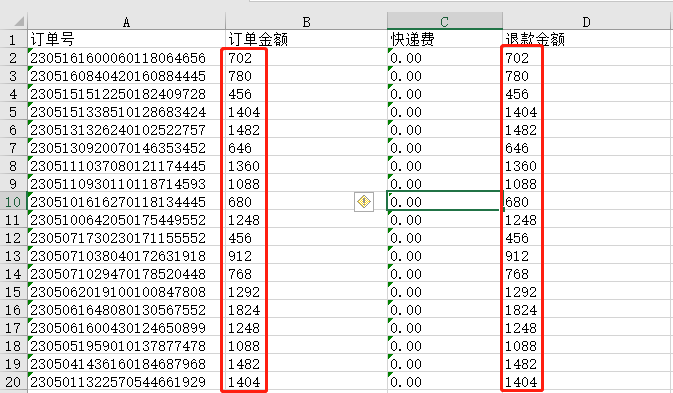This screenshot has height=393, width=673.
Task: Click order amount 912 in column B
Action: tap(306, 256)
